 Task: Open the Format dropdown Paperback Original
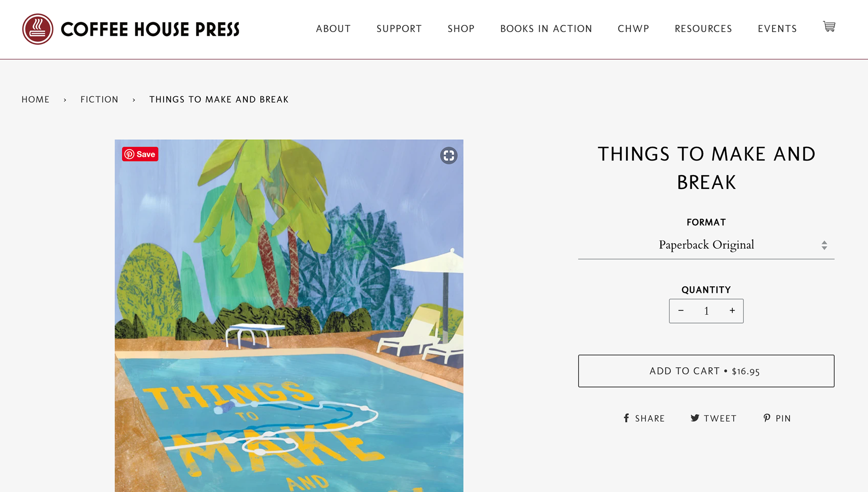click(706, 245)
